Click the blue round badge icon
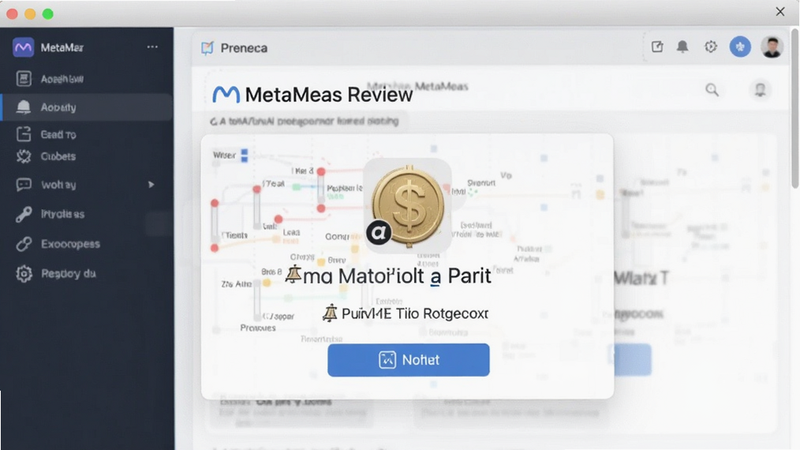The width and height of the screenshot is (800, 450). coord(740,47)
